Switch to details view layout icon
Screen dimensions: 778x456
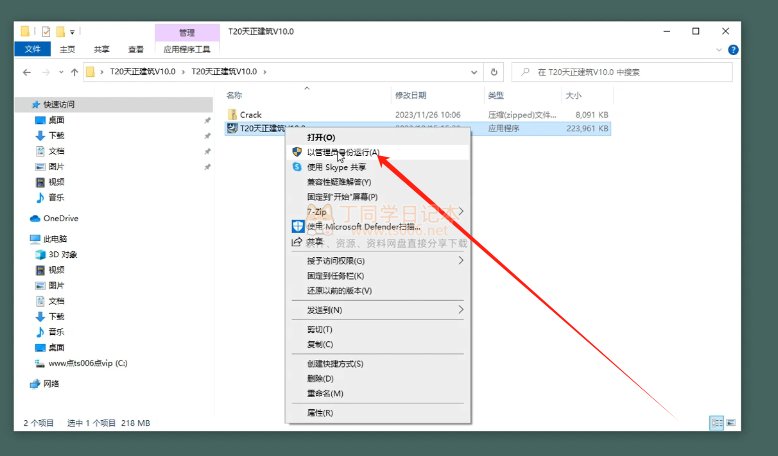click(716, 423)
